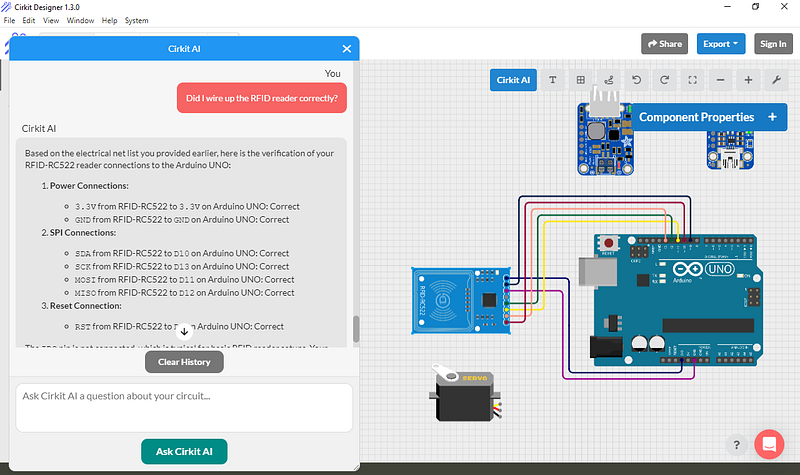Click the SCK to D13 line

click(182, 266)
